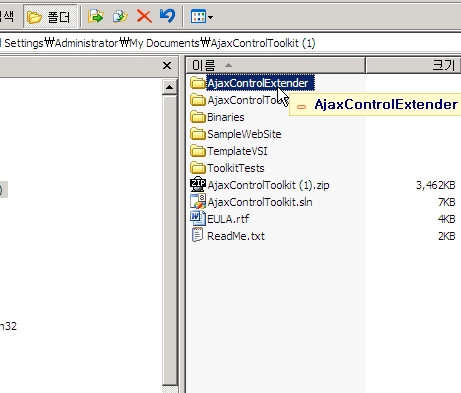Select the TemplateVSI folder name
Viewport: 461px width, 393px height.
click(237, 151)
